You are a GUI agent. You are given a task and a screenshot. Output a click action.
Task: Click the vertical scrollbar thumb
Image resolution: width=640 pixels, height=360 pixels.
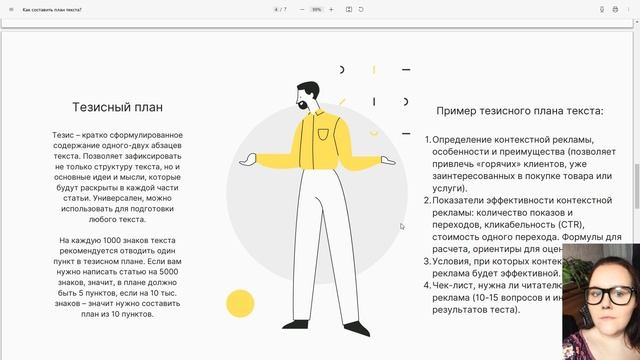coord(637,187)
